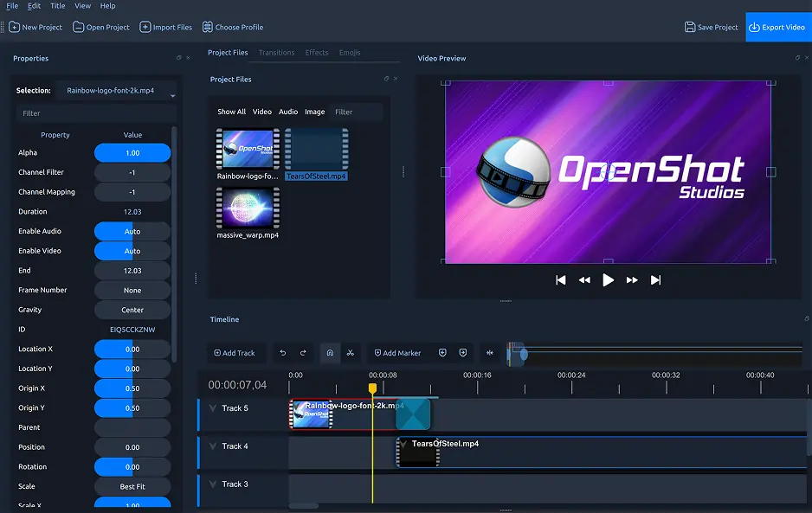Filter project files by Image

click(314, 112)
